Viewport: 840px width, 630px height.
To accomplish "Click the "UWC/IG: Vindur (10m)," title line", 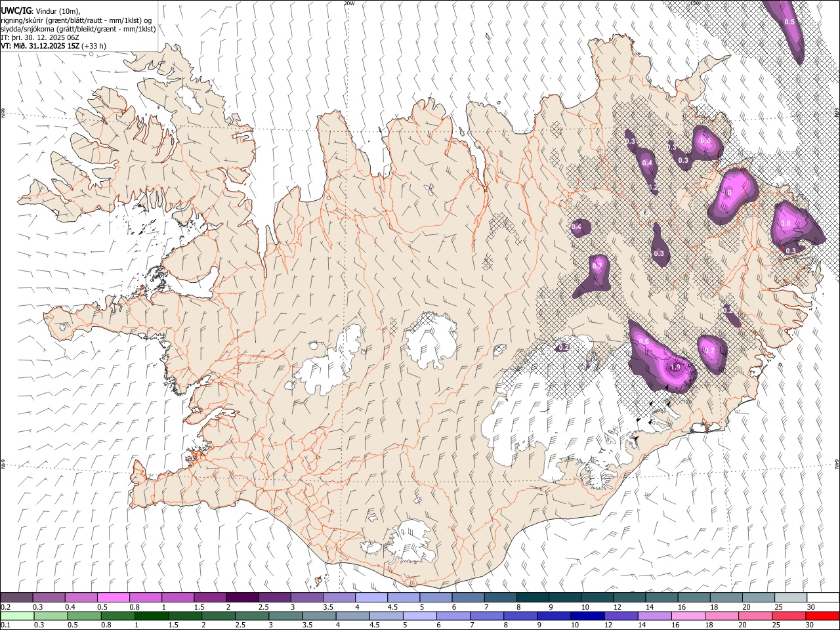I will [41, 11].
